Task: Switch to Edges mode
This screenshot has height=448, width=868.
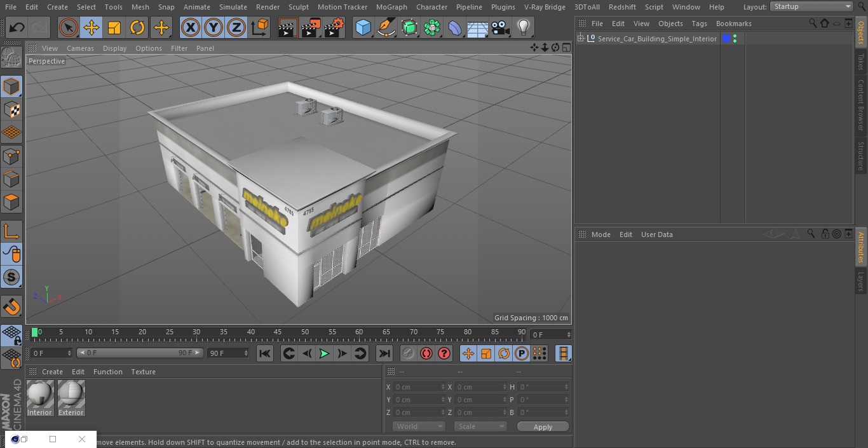Action: click(11, 179)
